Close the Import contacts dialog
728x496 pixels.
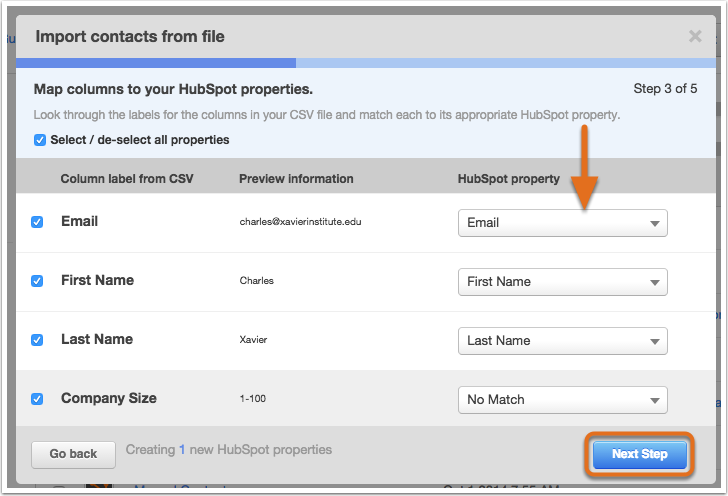pyautogui.click(x=695, y=36)
